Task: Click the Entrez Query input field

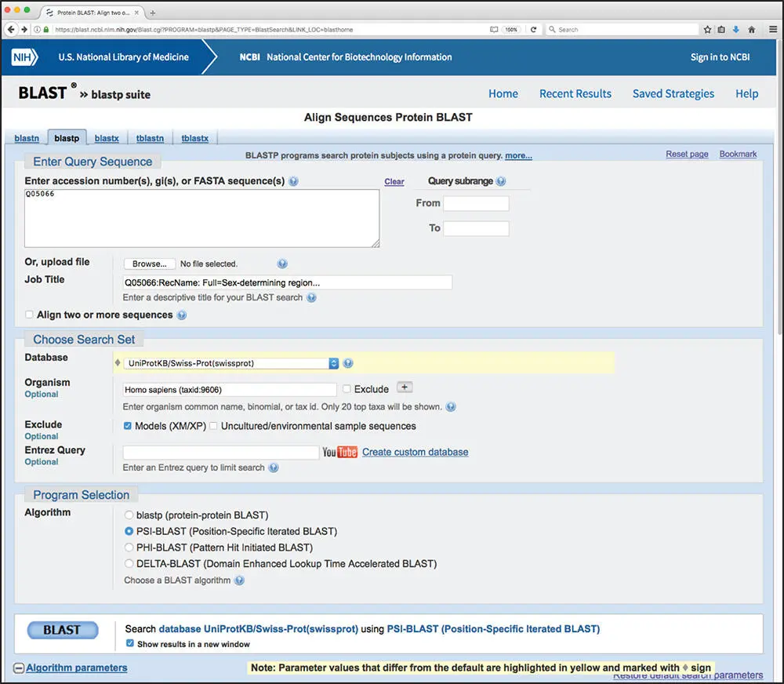Action: 221,453
